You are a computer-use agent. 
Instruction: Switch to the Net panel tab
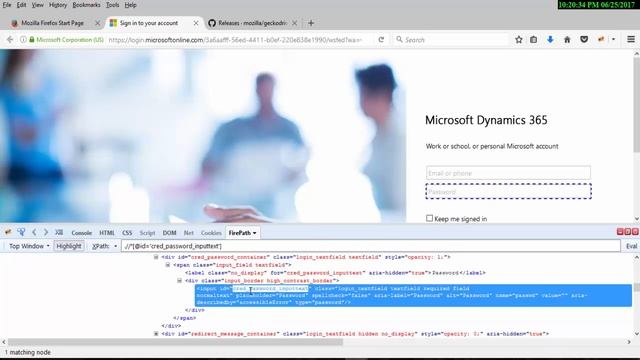pos(189,233)
